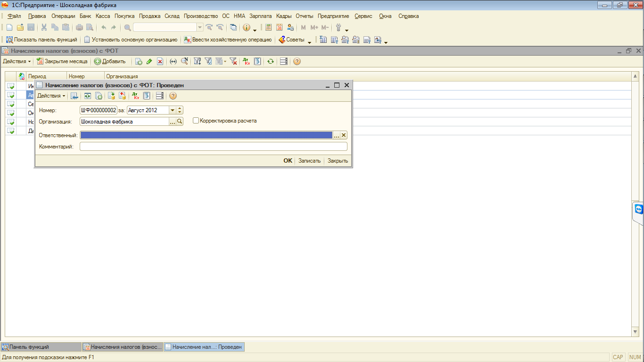Viewport: 644px width, 362px height.
Task: Click Закрыть in the document dialog
Action: pyautogui.click(x=338, y=161)
